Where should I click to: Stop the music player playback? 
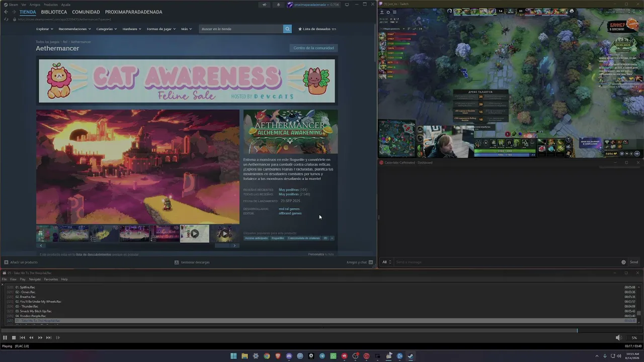coord(14,338)
